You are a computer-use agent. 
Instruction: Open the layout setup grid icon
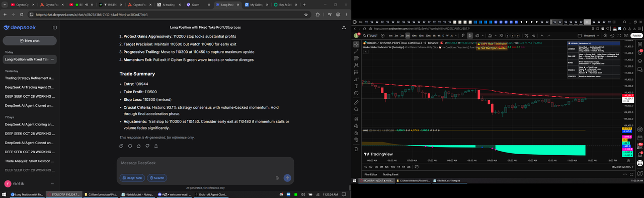(501, 35)
